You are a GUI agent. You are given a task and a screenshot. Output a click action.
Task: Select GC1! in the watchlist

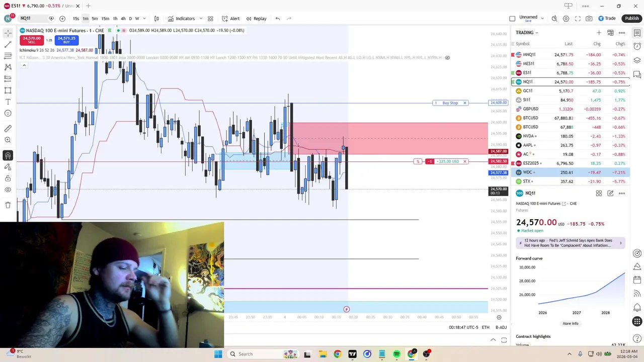tap(570, 91)
